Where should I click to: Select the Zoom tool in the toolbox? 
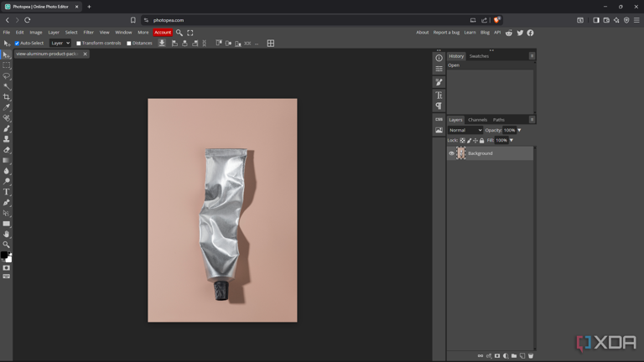(6, 245)
